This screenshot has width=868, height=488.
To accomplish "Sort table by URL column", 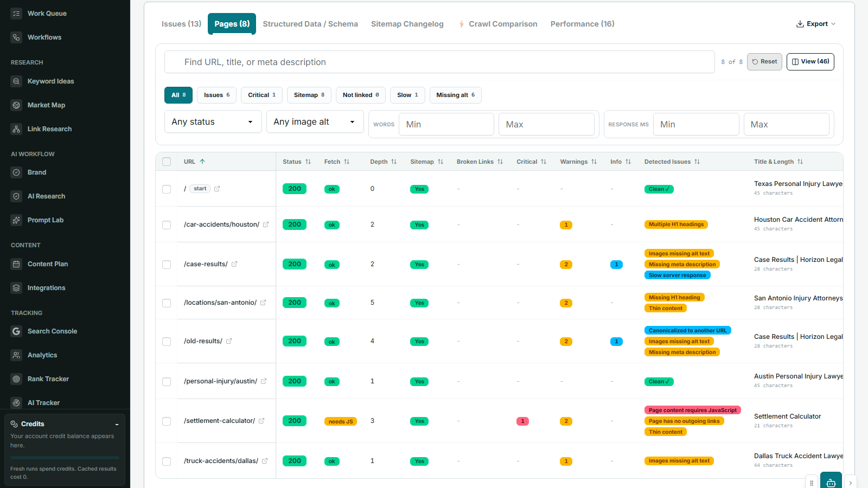I will (194, 162).
